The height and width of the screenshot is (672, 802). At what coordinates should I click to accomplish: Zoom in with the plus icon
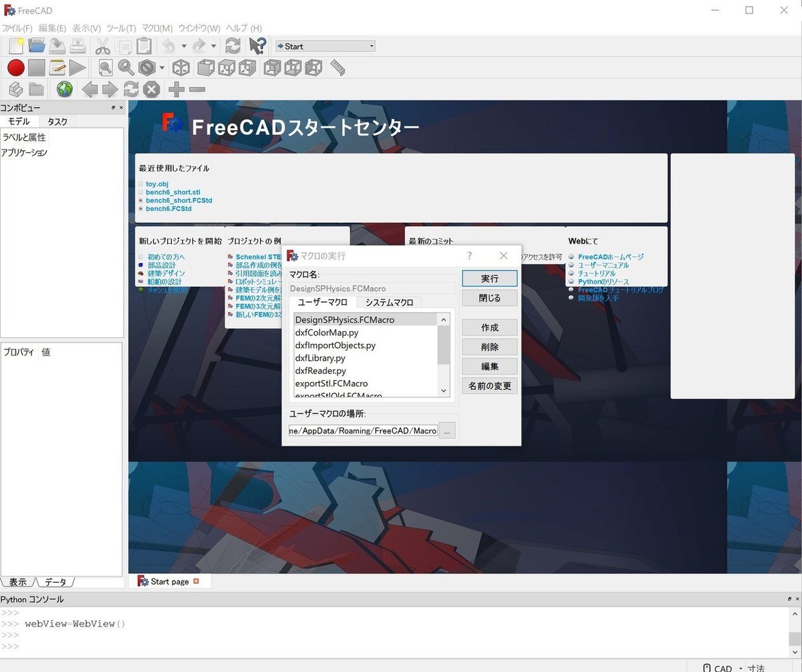coord(176,89)
